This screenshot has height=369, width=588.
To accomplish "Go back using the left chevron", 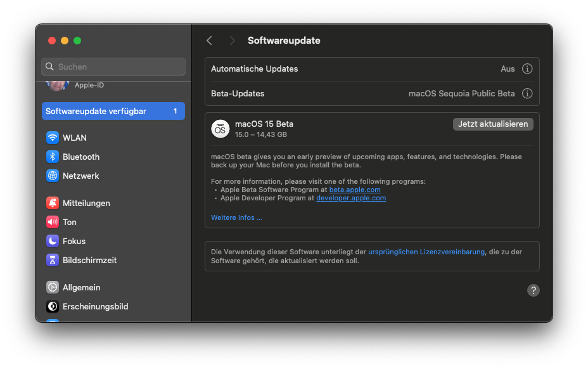I will click(x=210, y=41).
